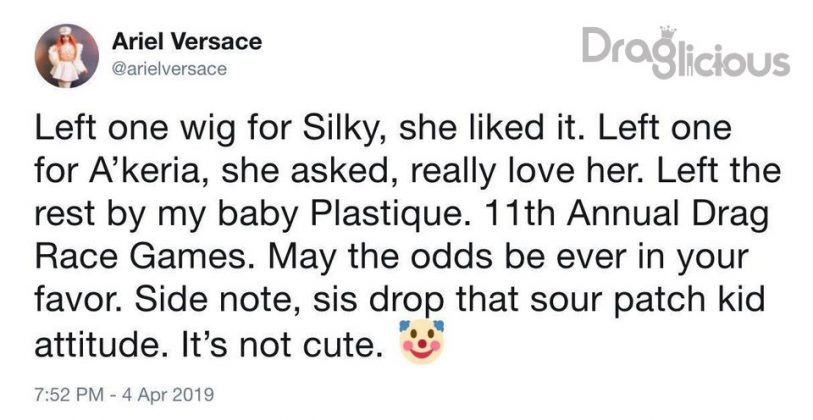Click the word attitude
813x420 pixels.
coord(109,344)
